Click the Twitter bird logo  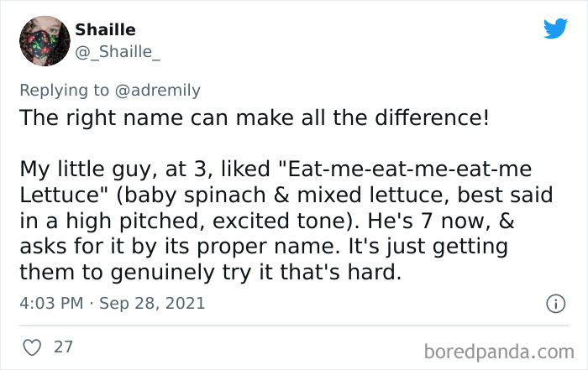554,29
